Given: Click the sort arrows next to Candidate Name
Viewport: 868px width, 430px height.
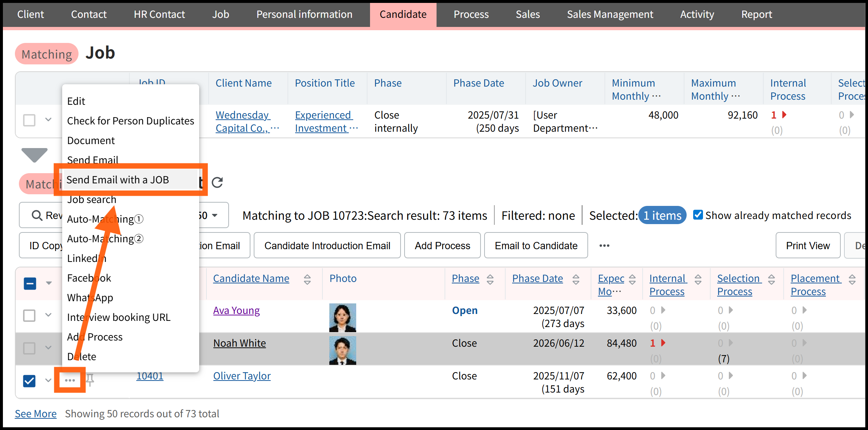Looking at the screenshot, I should pos(307,279).
